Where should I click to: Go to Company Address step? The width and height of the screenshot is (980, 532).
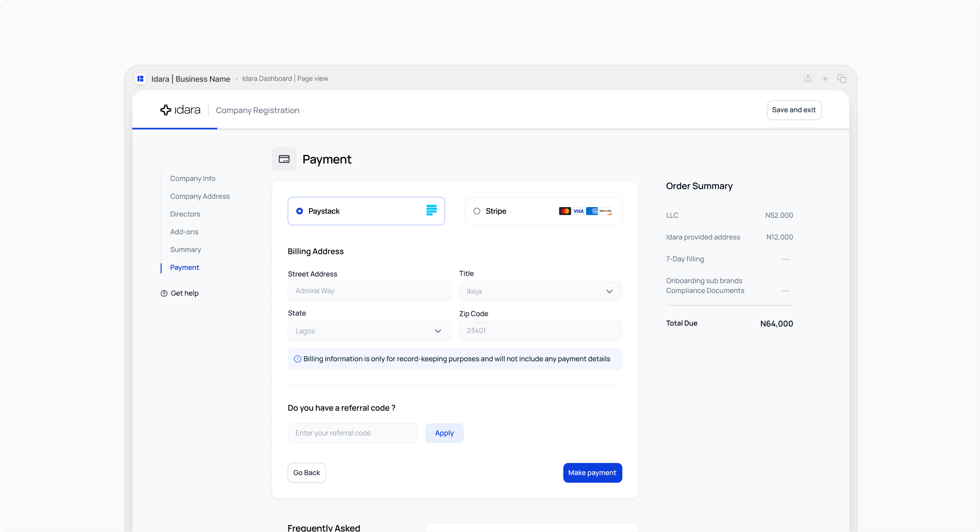pos(200,196)
